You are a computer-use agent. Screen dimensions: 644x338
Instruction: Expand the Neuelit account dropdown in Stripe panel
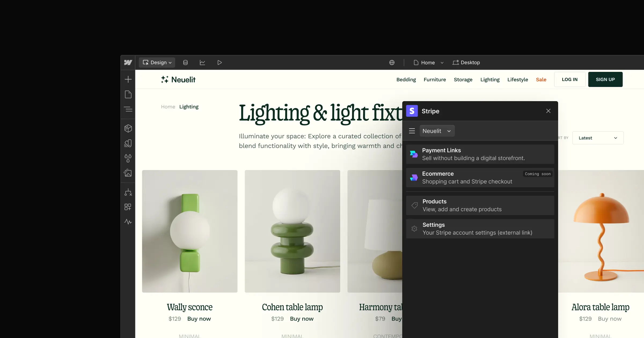pos(437,131)
